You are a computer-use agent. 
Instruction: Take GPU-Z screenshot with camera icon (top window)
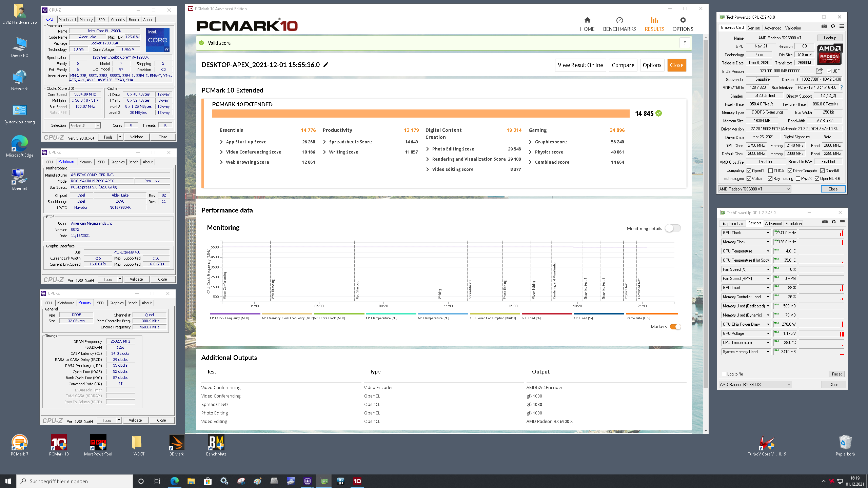point(824,26)
